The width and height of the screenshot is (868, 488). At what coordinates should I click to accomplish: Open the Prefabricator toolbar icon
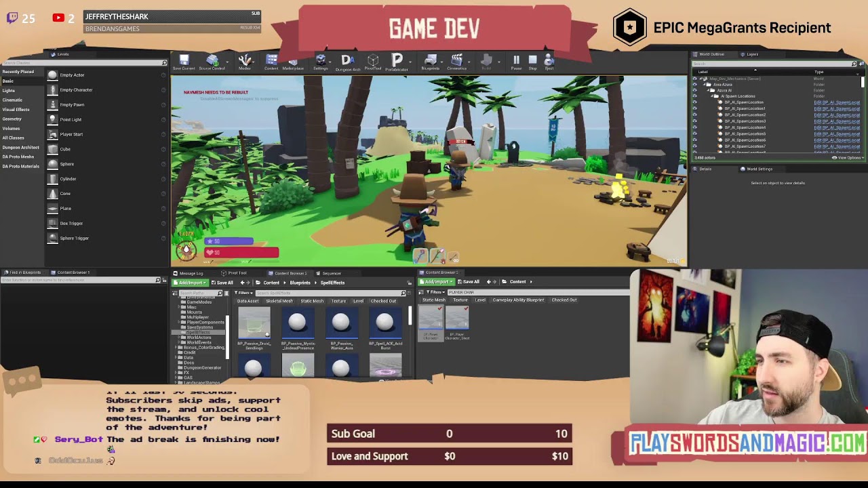coord(397,62)
